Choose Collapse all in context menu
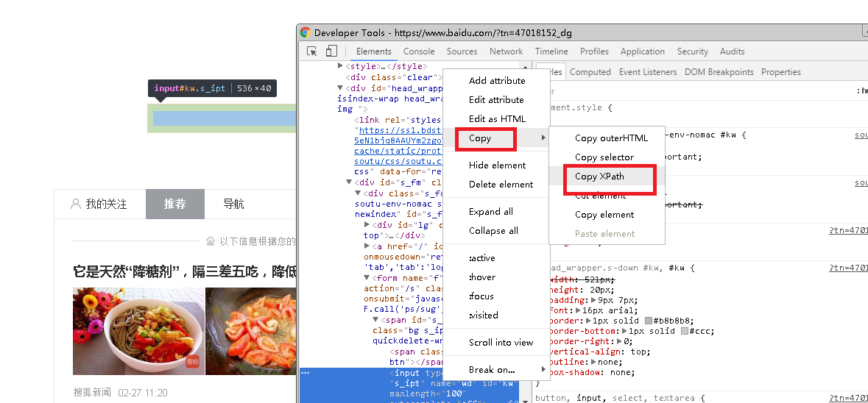868x403 pixels. click(496, 230)
